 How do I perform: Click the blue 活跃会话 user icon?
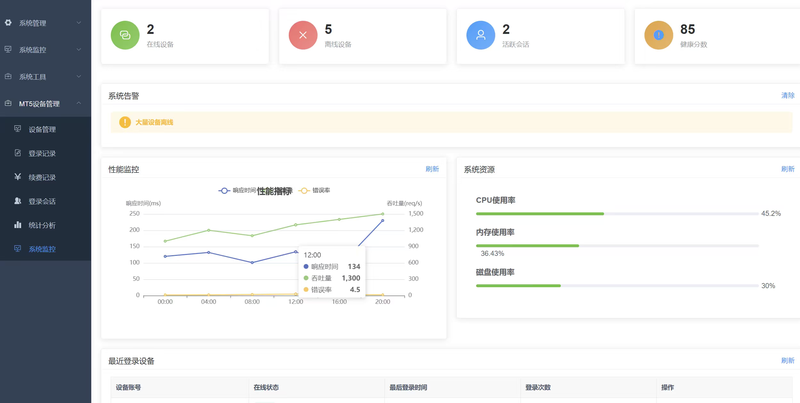480,36
